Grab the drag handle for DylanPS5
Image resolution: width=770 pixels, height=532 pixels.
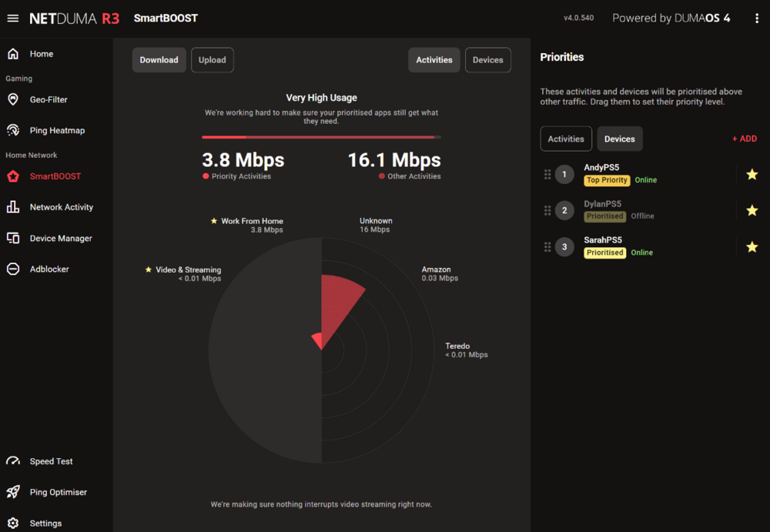[x=547, y=211]
